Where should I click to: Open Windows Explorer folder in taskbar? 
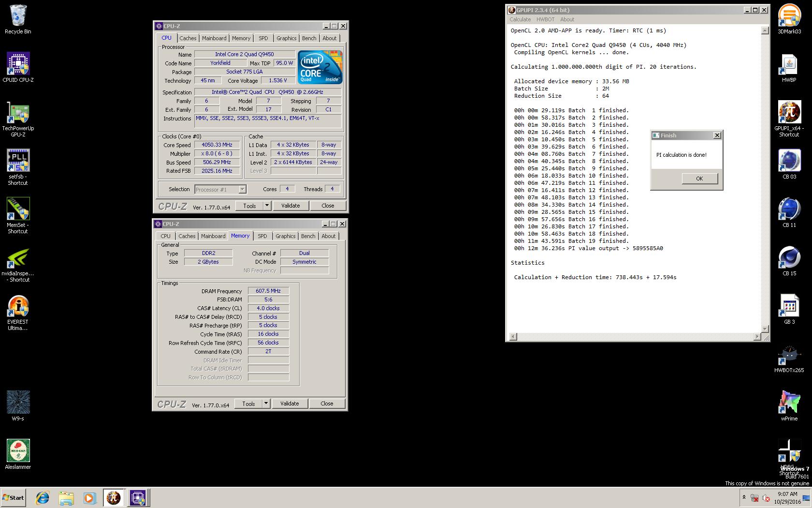pyautogui.click(x=66, y=498)
